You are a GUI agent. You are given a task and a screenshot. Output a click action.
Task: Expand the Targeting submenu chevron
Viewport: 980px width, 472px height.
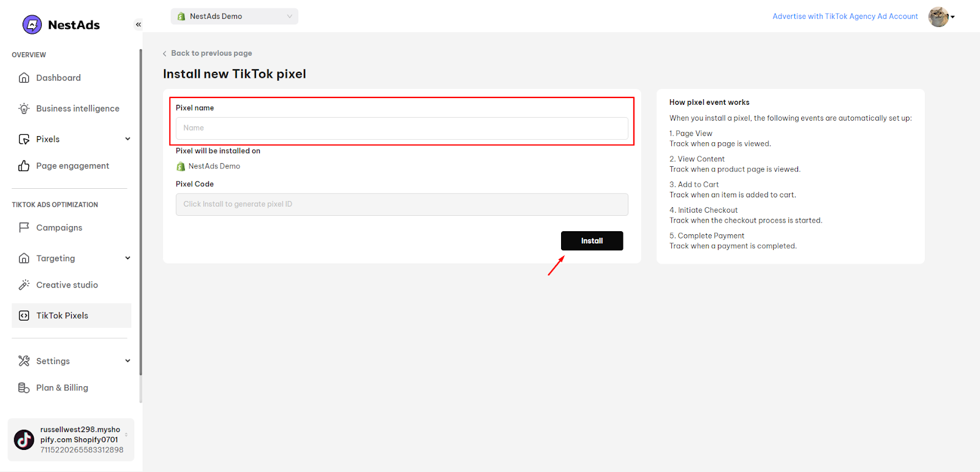(127, 258)
